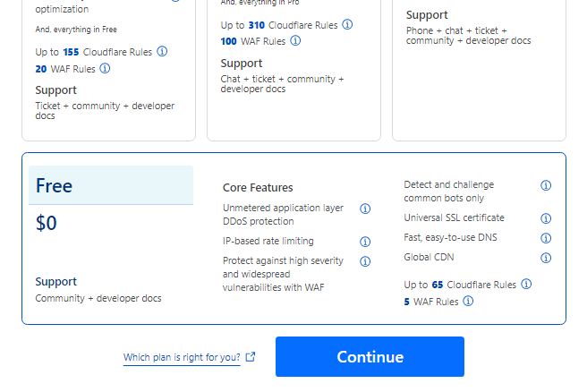This screenshot has height=392, width=587.
Task: Click 'Phone + chat + ticket' support text
Action: coord(468,36)
